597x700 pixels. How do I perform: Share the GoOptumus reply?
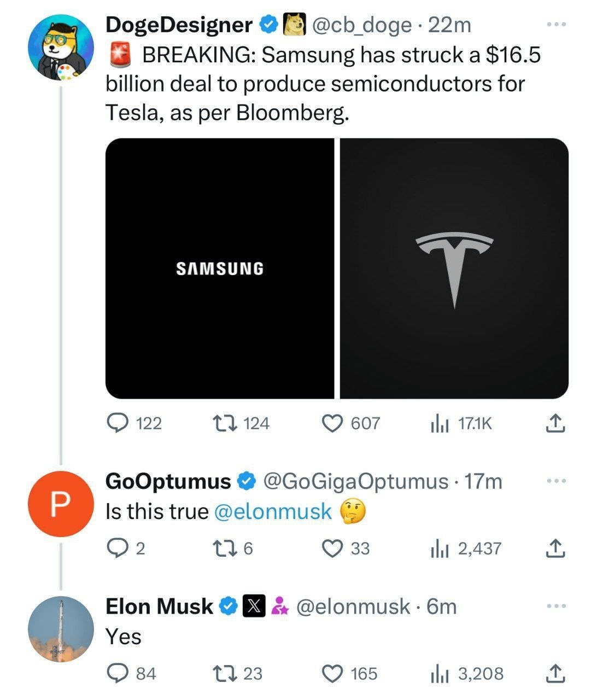(555, 548)
